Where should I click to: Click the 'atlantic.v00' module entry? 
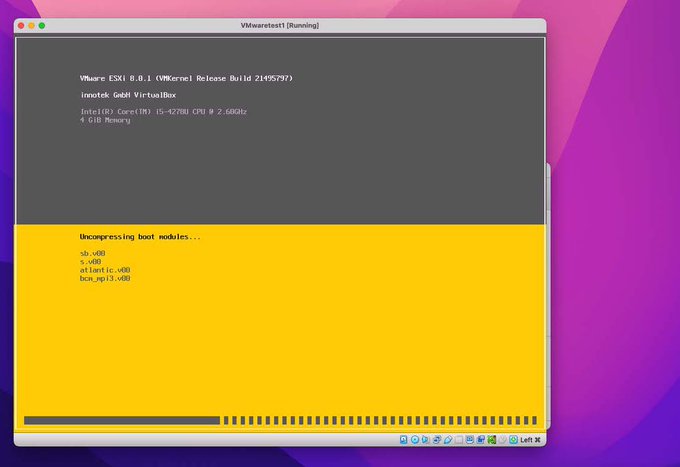pos(105,270)
